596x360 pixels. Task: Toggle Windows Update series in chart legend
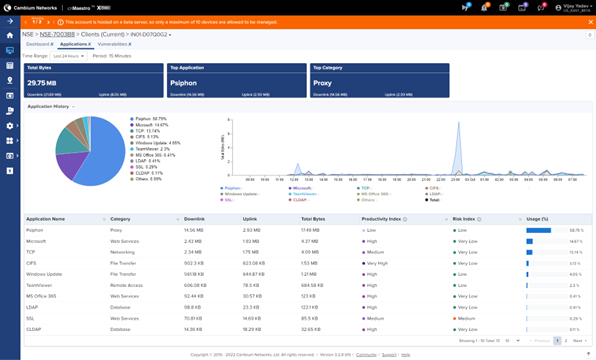pyautogui.click(x=240, y=194)
